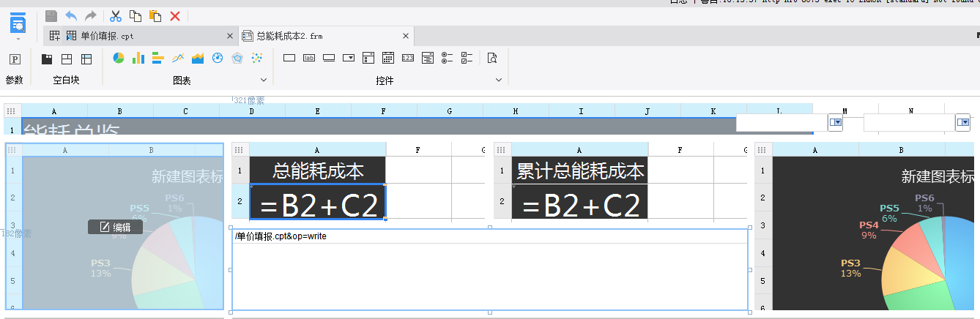Click the 编辑 edit button on the pie chart
The height and width of the screenshot is (319, 980).
[115, 227]
